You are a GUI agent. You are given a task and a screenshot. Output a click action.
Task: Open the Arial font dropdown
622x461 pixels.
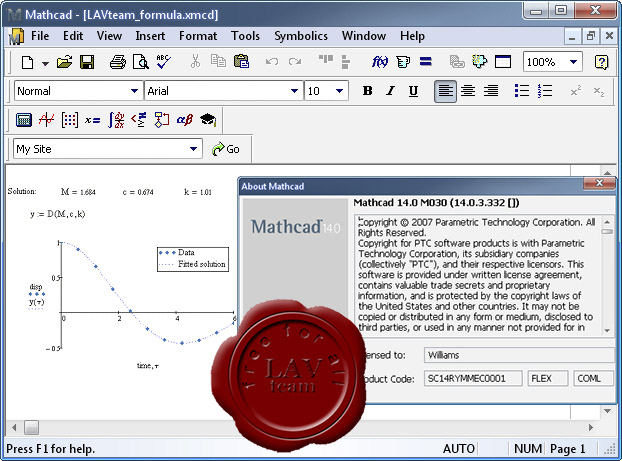(x=294, y=91)
